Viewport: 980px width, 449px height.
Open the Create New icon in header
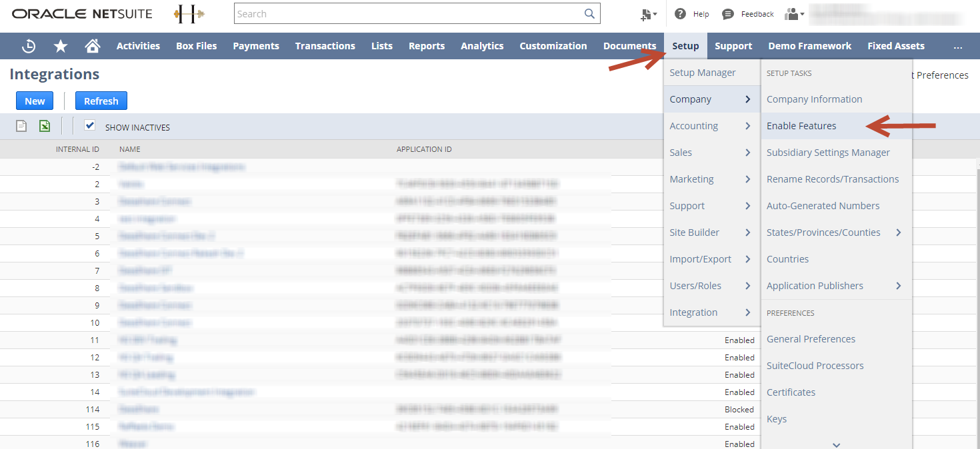click(x=648, y=14)
